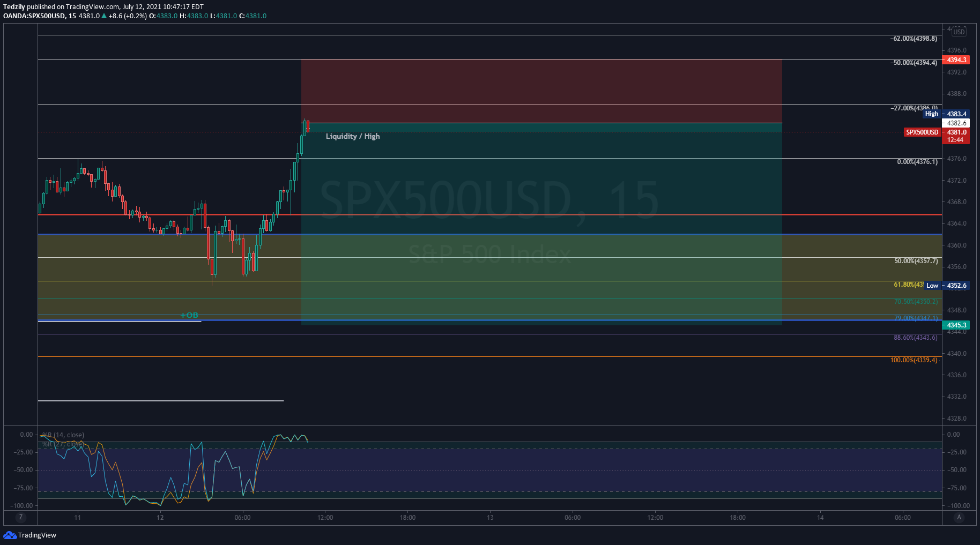
Task: Click the 14 date label on time axis
Action: click(x=820, y=517)
